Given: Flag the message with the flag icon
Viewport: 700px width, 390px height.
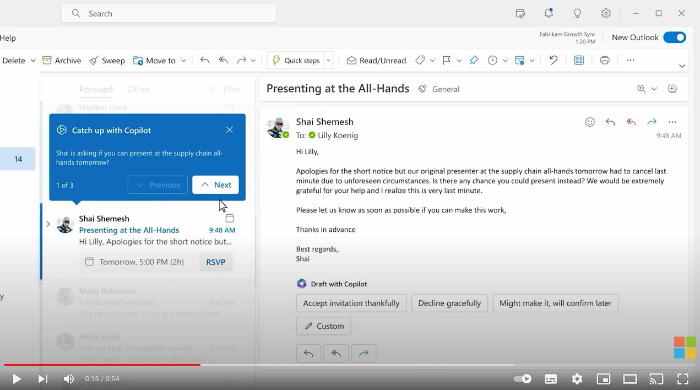Looking at the screenshot, I should [446, 60].
